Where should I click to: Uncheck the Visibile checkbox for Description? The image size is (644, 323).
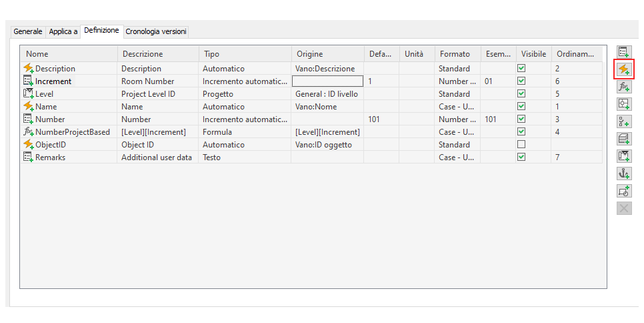(x=521, y=69)
